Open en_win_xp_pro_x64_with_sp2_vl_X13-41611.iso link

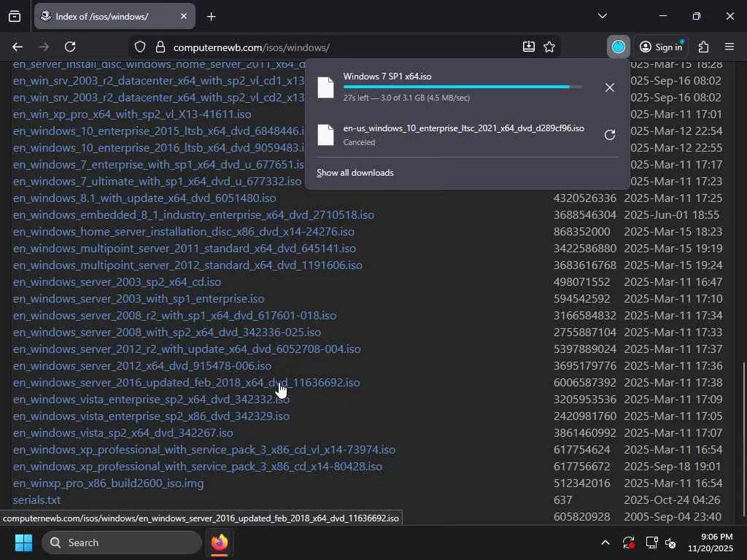tap(132, 114)
